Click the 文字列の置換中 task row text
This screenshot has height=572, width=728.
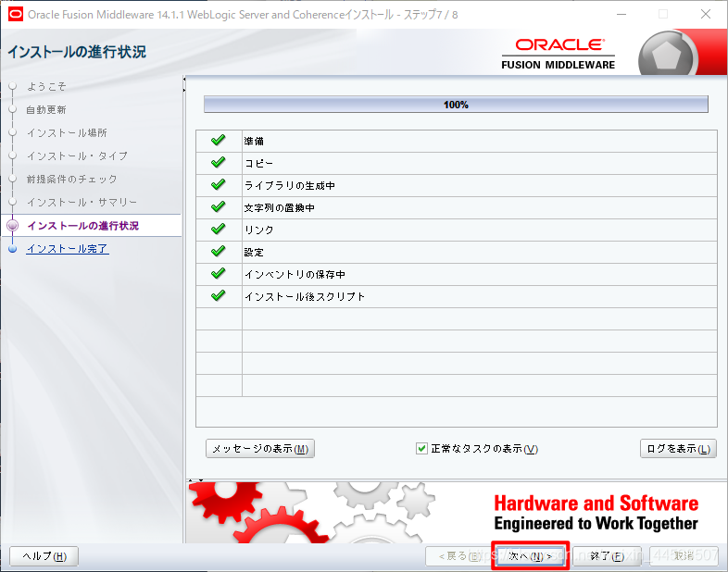click(280, 207)
